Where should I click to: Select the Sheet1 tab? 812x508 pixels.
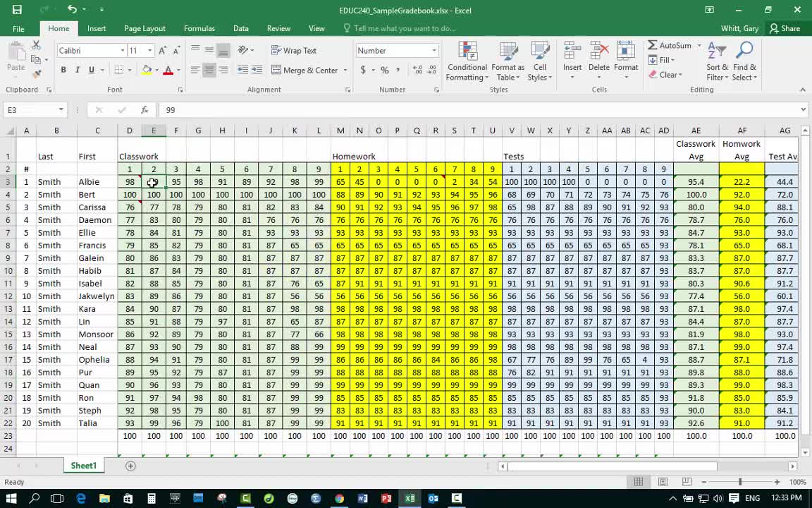pos(83,466)
